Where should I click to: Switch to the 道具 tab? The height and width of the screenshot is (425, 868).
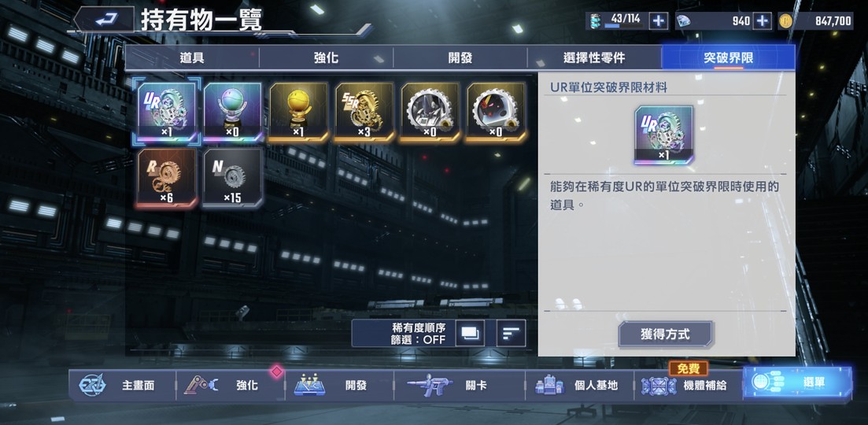point(192,57)
